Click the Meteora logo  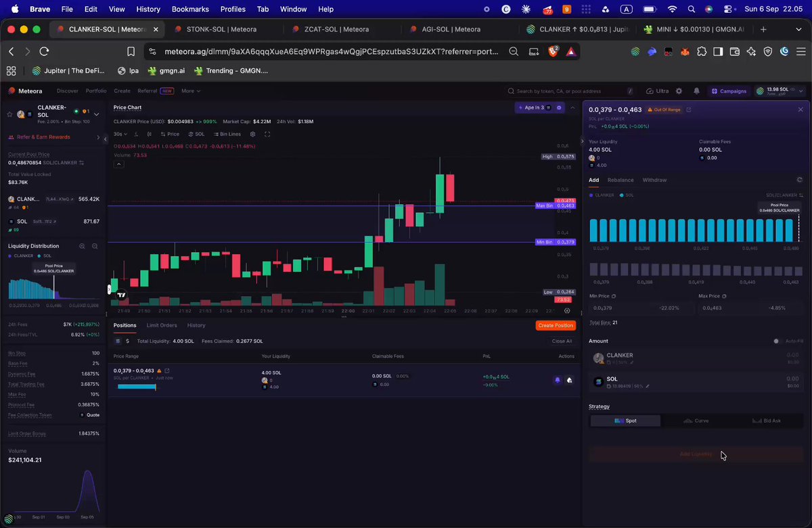pos(25,91)
